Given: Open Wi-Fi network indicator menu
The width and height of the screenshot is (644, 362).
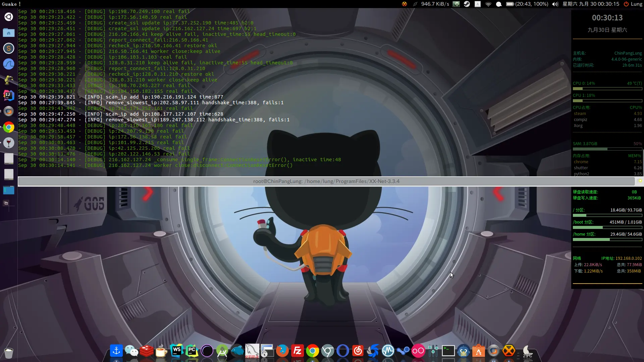Looking at the screenshot, I should click(x=488, y=4).
